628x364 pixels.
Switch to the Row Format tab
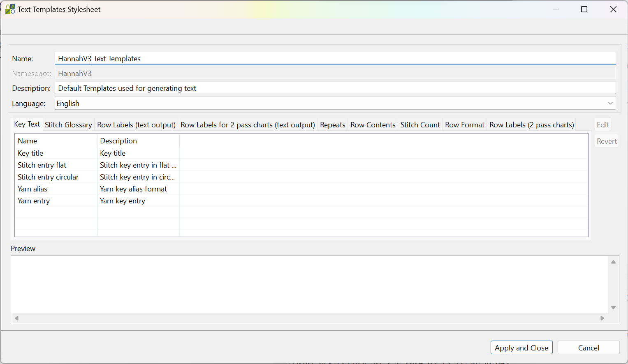(x=464, y=125)
